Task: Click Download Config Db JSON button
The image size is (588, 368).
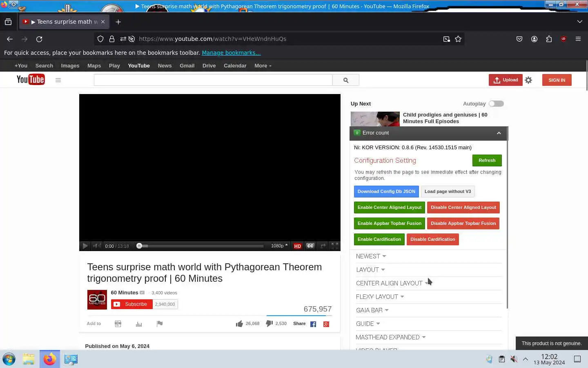Action: click(x=386, y=191)
